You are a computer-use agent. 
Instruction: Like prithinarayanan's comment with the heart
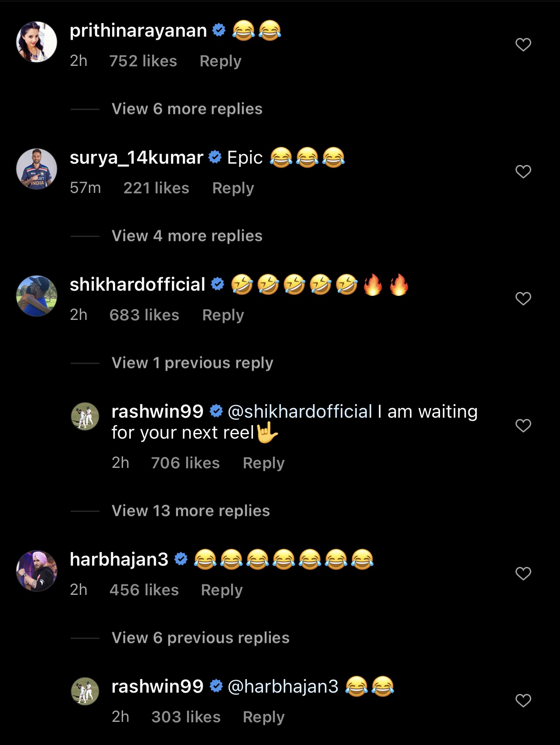coord(523,45)
